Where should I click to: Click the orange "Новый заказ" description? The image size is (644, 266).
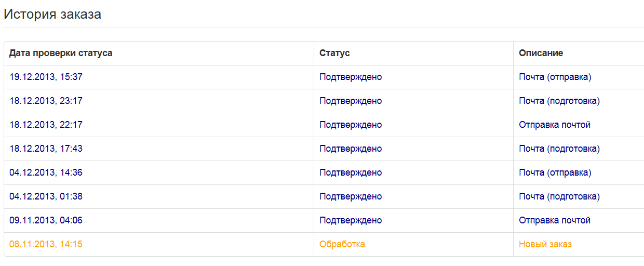(545, 244)
